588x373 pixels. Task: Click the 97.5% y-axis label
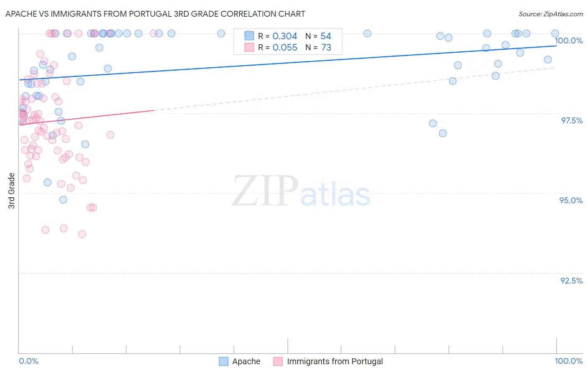[x=572, y=120]
